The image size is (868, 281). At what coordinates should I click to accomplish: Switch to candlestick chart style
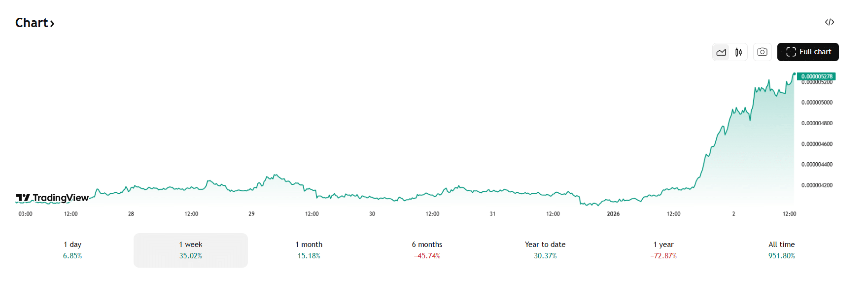pos(738,52)
